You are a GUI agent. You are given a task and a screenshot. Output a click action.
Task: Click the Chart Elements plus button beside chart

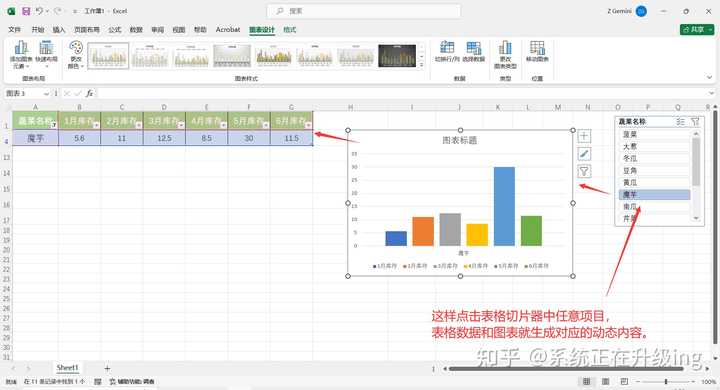click(584, 136)
